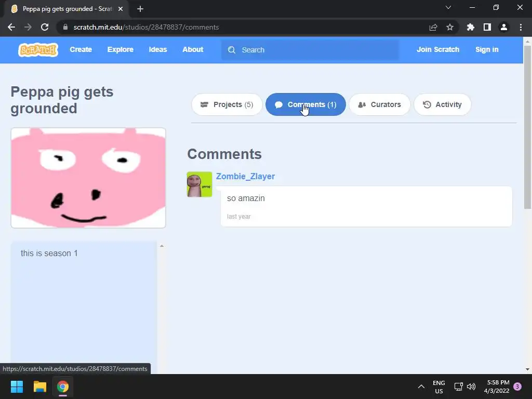
Task: Click the Comments heading
Action: point(224,154)
